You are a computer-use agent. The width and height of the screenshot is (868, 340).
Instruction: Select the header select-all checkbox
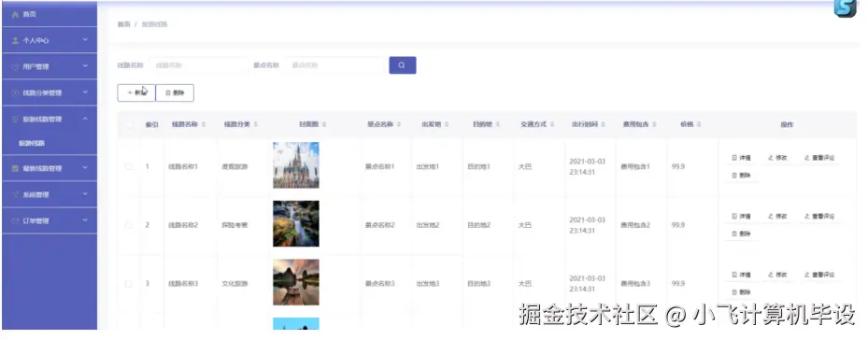click(128, 124)
